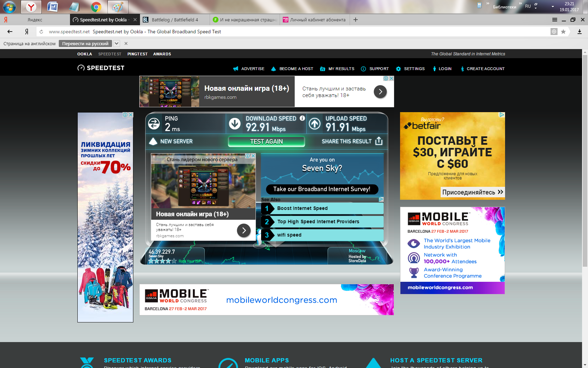Switch to Личный кабинет абонента tab
The height and width of the screenshot is (368, 588).
pyautogui.click(x=315, y=20)
